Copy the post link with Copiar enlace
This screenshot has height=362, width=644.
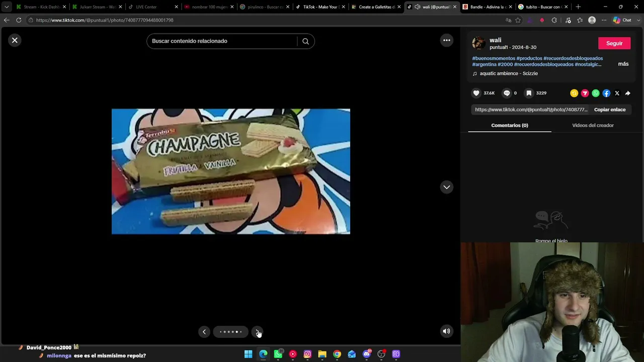coord(610,110)
